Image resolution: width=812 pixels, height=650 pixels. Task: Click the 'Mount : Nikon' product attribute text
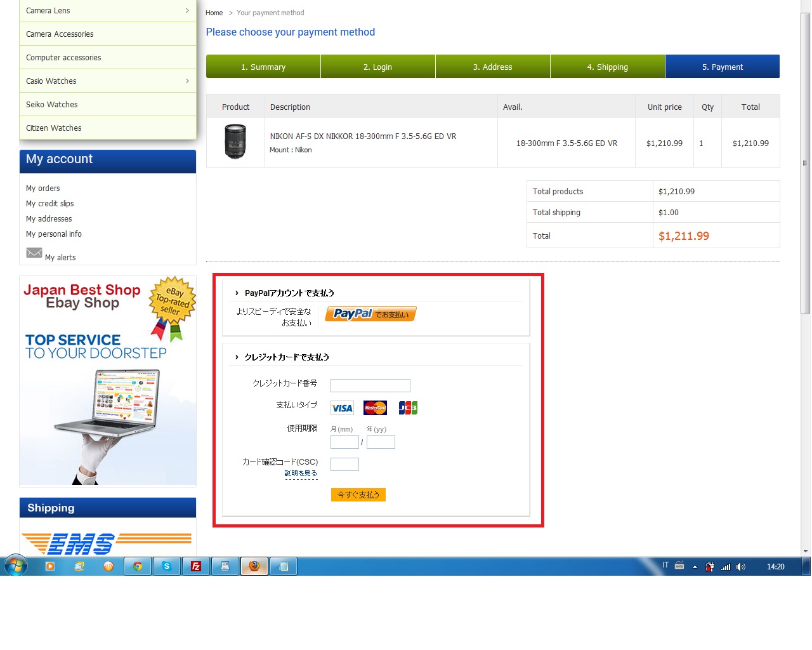[x=291, y=150]
